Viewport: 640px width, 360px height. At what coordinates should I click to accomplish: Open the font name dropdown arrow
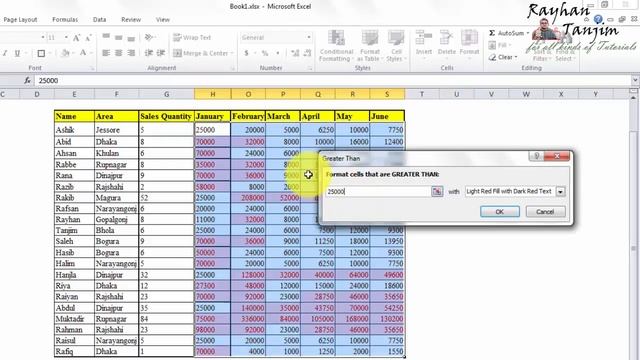43,38
